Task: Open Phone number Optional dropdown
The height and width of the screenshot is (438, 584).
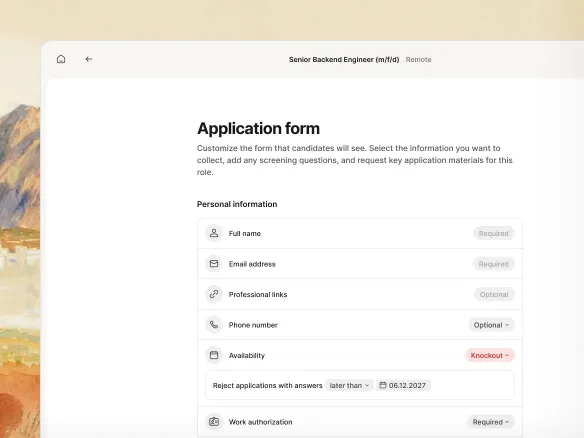Action: tap(491, 325)
